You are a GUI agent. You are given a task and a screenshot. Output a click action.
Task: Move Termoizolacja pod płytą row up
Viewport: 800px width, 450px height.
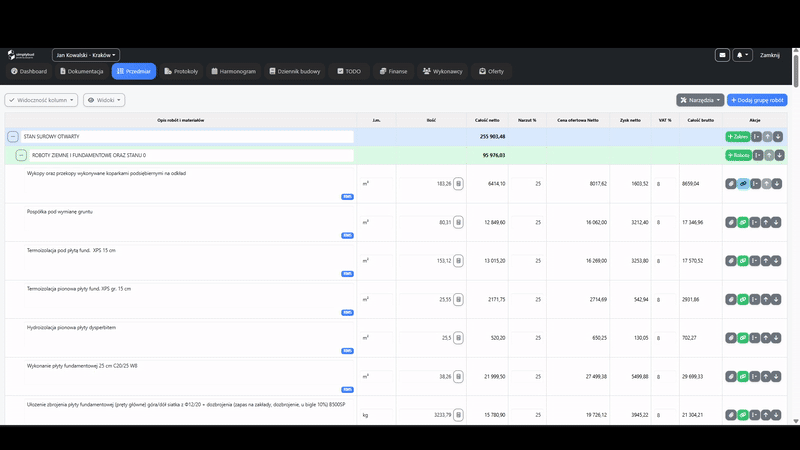click(765, 261)
